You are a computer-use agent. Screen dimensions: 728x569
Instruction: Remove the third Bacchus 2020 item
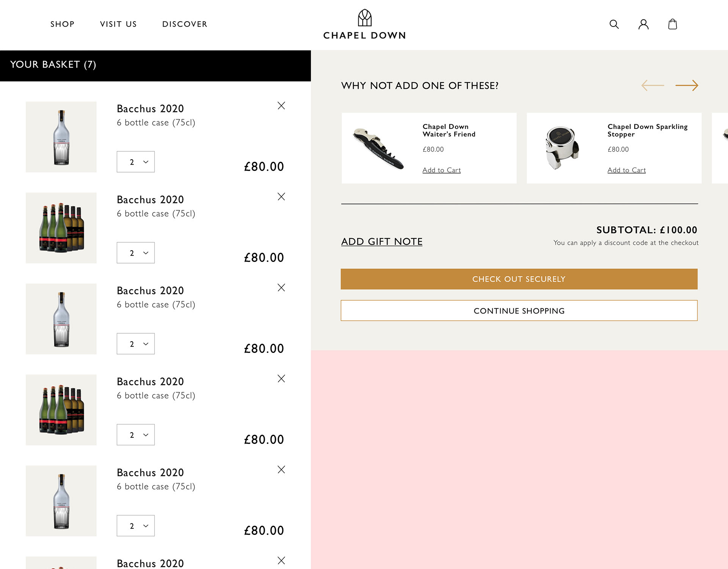point(281,288)
